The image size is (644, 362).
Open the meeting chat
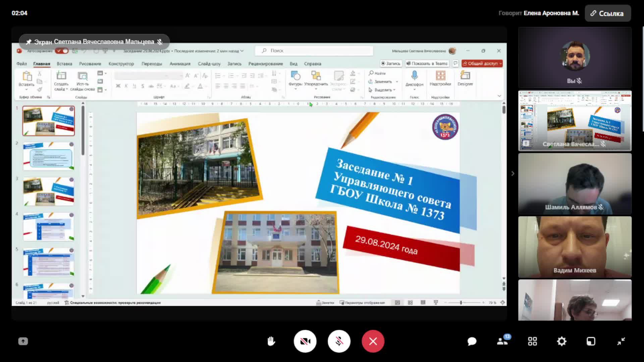(x=472, y=341)
